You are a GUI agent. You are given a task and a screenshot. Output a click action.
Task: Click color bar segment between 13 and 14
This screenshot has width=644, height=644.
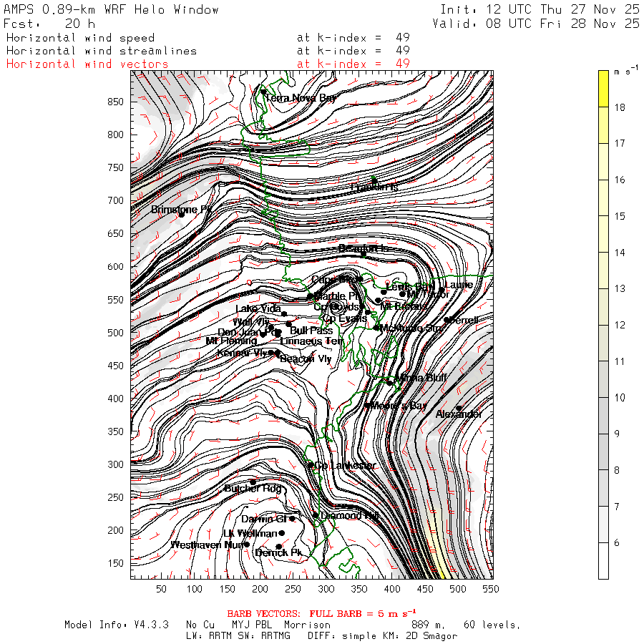(603, 270)
